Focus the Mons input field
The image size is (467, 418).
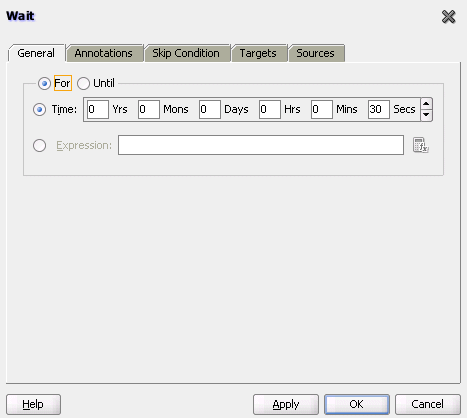click(149, 109)
